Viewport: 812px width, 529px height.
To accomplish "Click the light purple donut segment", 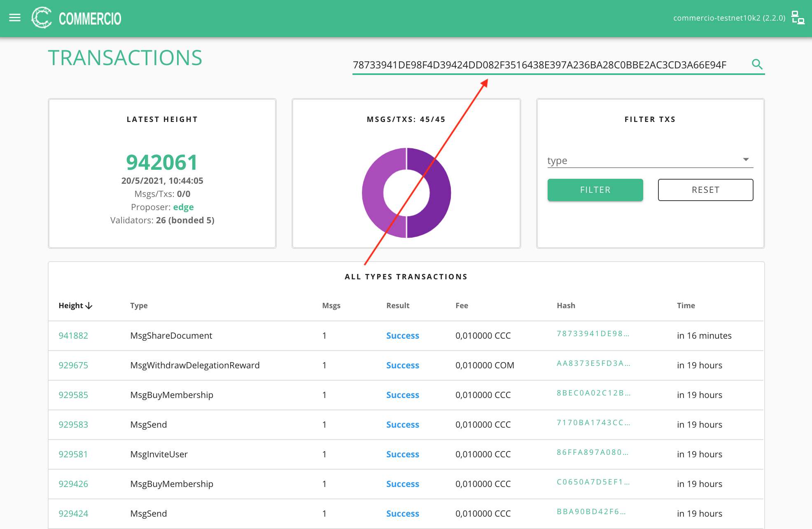I will pyautogui.click(x=373, y=193).
